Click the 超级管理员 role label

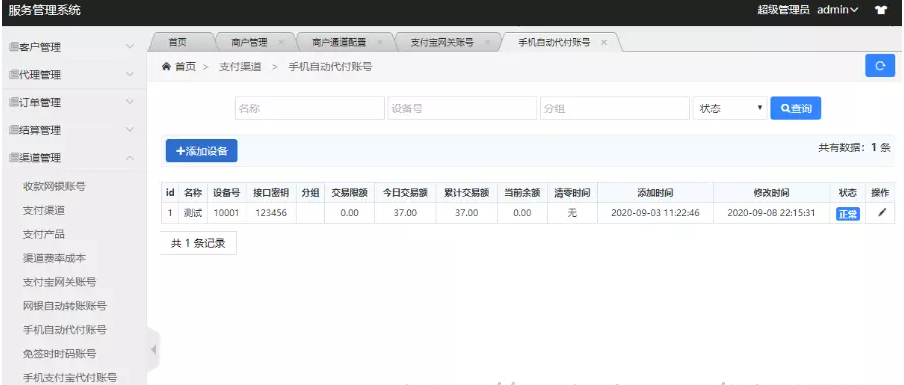click(783, 10)
